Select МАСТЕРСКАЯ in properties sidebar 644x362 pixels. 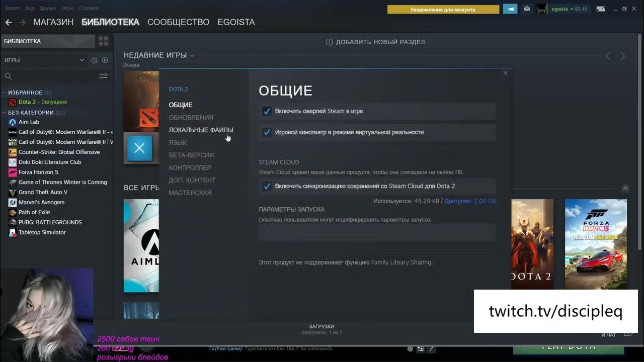click(190, 193)
